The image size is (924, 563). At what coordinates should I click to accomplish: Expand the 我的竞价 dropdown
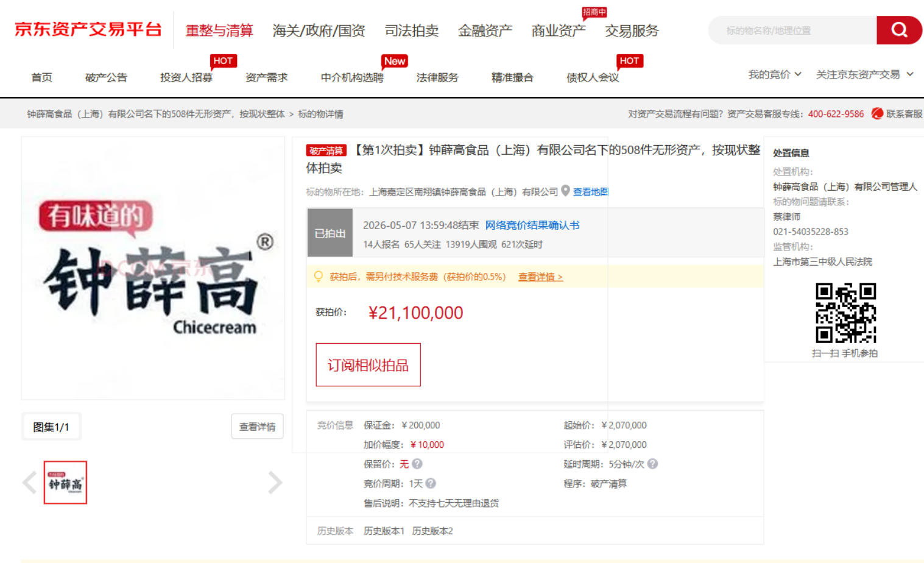click(774, 74)
